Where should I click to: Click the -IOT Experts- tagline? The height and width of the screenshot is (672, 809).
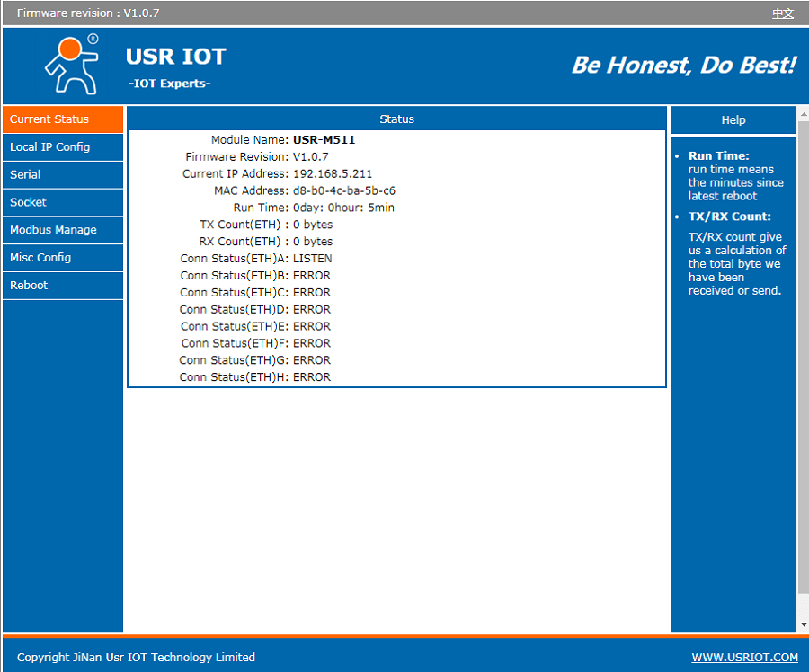pyautogui.click(x=170, y=84)
